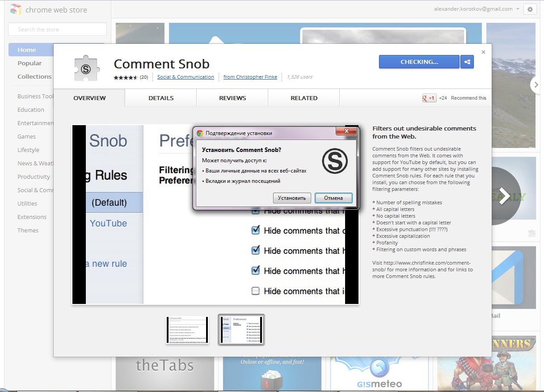
Task: Open the Reviews tab
Action: point(232,98)
